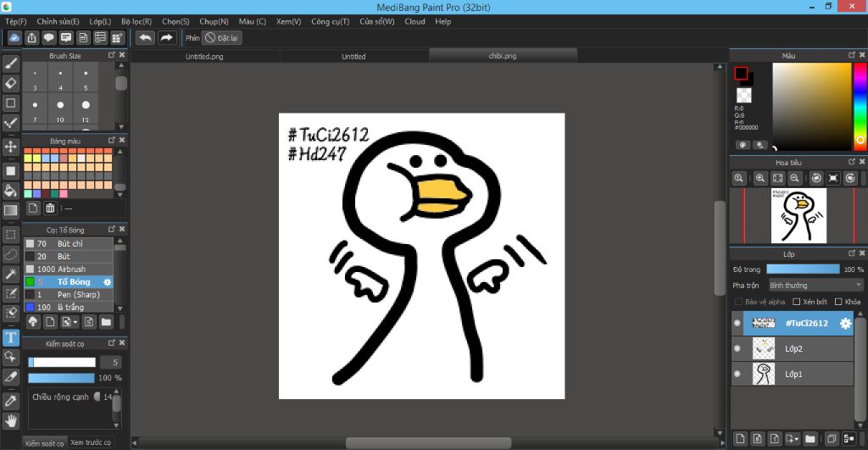
Task: Select 1000 Airbrush brush
Action: click(68, 269)
